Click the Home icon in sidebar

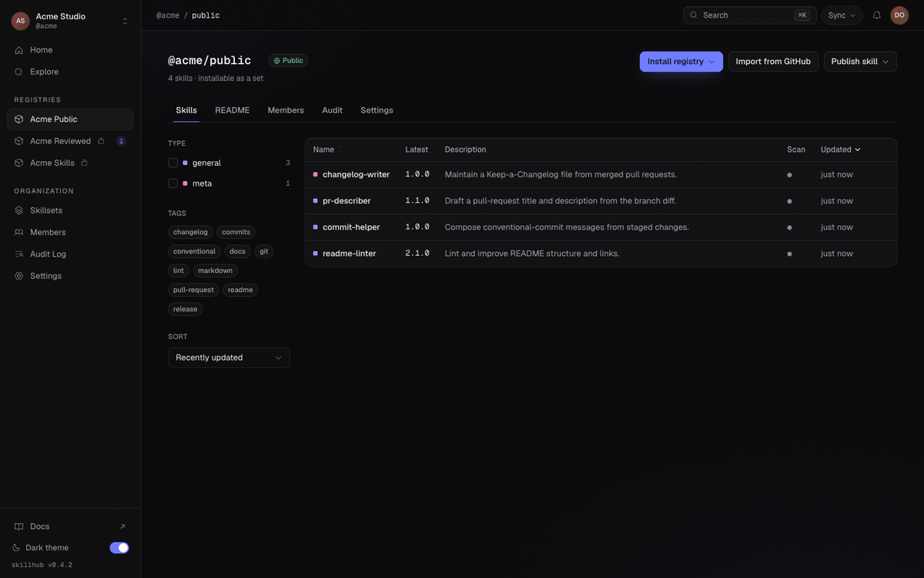[19, 50]
